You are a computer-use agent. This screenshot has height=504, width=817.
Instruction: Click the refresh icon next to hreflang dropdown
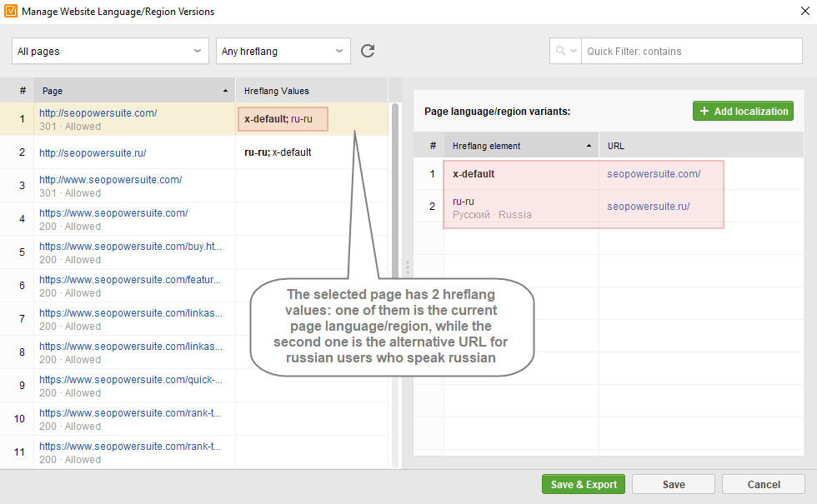(368, 51)
